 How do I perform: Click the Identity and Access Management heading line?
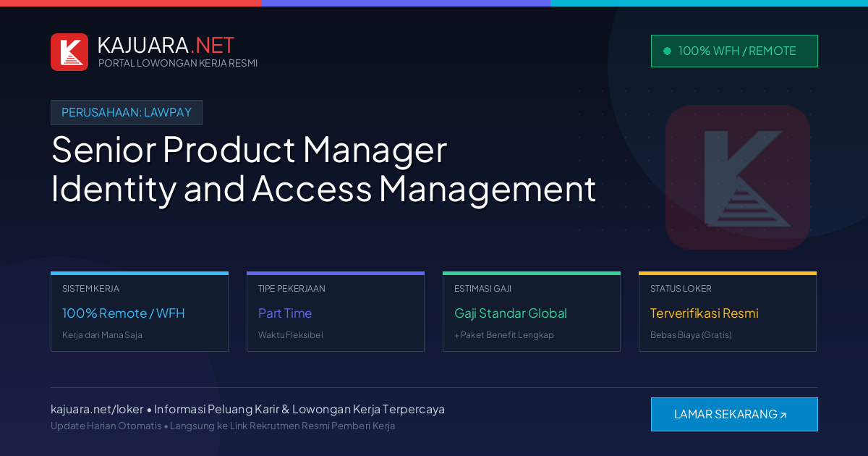click(323, 188)
